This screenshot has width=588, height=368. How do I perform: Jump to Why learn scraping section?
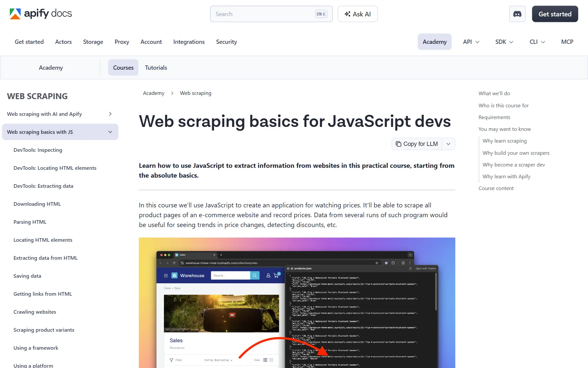coord(504,141)
